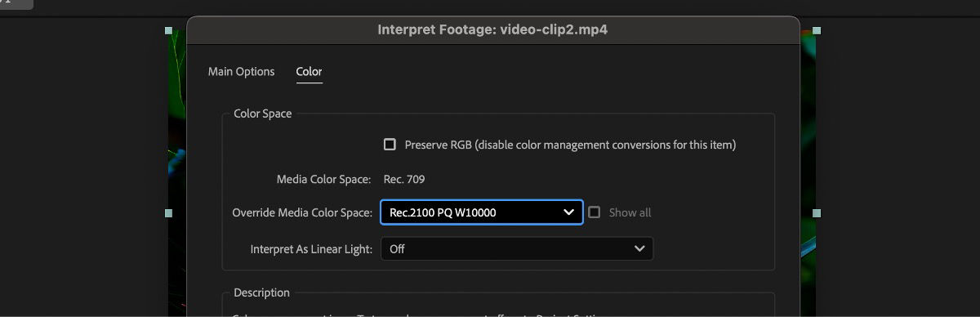The width and height of the screenshot is (980, 317).
Task: Click the Interpret Footage dialog title
Action: click(492, 30)
